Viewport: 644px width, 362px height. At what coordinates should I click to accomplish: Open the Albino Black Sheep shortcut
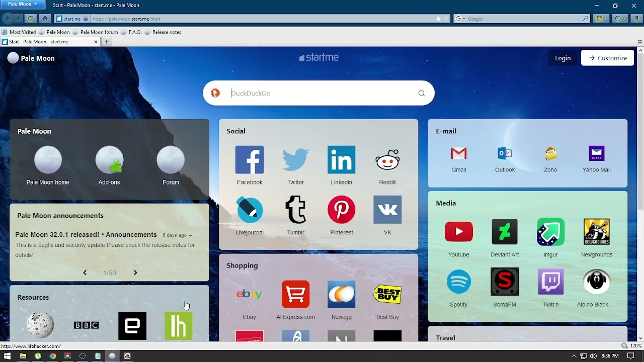(597, 282)
